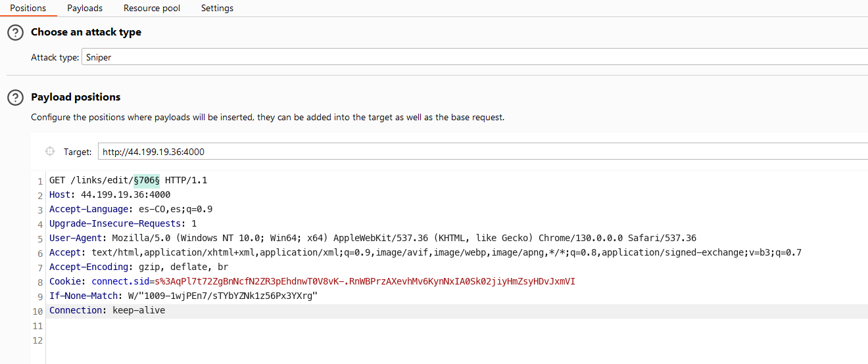Place cursor in the /links/edit/ request path
Image resolution: width=868 pixels, height=364 pixels.
102,180
